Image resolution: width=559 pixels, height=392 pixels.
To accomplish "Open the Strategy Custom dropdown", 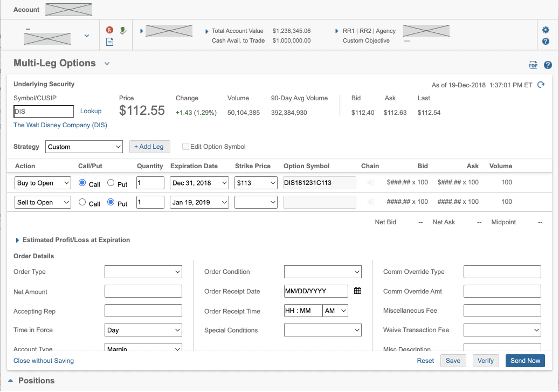I will [84, 147].
